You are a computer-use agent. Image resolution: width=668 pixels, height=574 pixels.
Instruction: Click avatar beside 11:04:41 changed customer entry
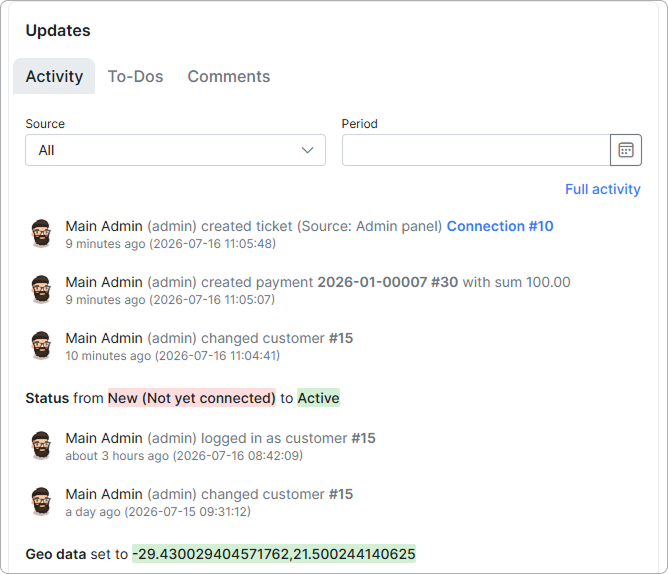[x=41, y=345]
